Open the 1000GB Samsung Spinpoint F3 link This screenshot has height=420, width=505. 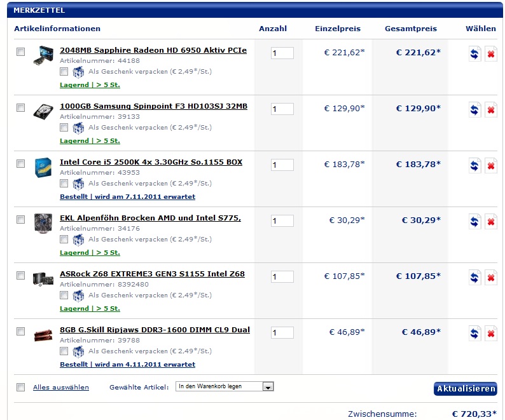(x=154, y=107)
